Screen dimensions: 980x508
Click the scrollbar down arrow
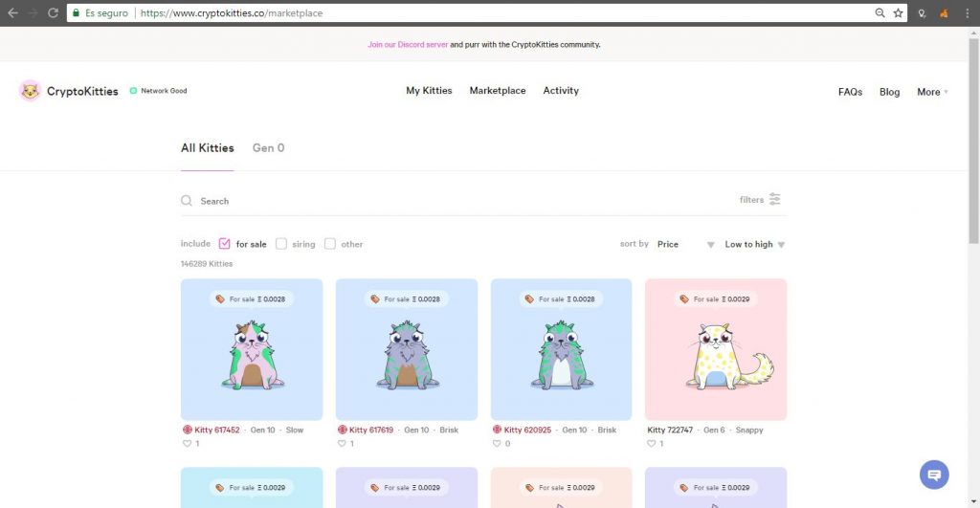[x=973, y=501]
